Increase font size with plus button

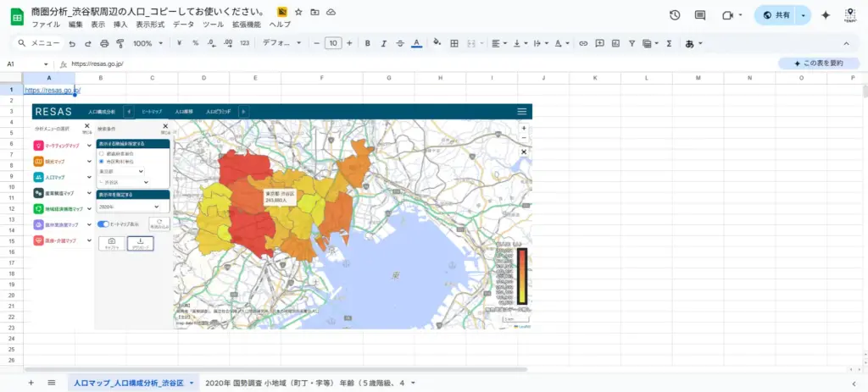(x=349, y=43)
